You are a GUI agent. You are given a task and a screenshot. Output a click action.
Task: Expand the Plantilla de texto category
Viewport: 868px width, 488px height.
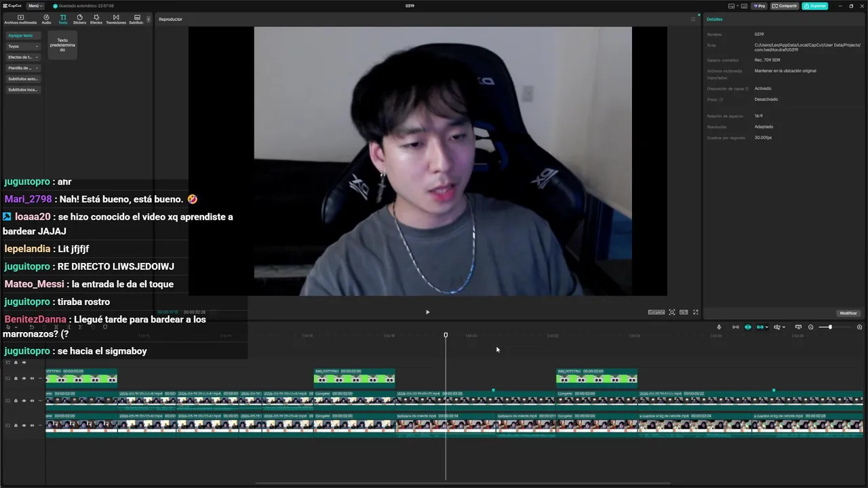[x=23, y=68]
